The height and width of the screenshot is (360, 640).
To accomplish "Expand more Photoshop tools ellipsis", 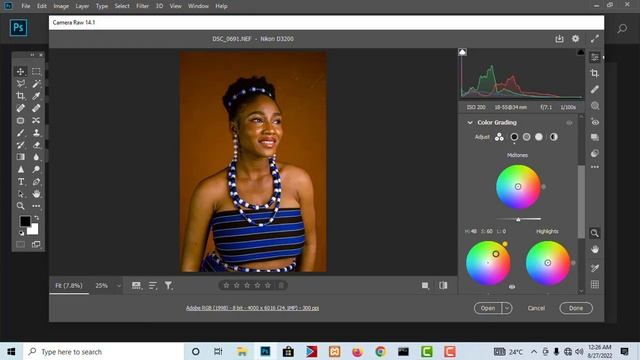I will (x=36, y=206).
